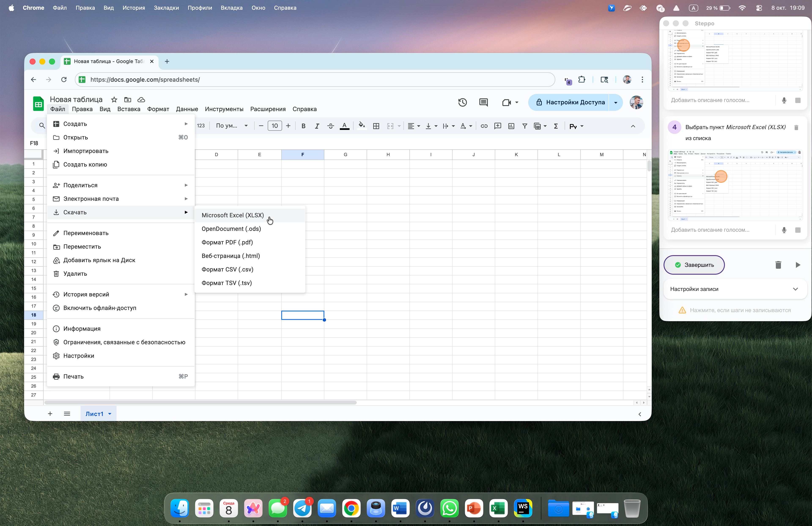This screenshot has height=526, width=812.
Task: Toggle italic formatting
Action: coord(317,126)
